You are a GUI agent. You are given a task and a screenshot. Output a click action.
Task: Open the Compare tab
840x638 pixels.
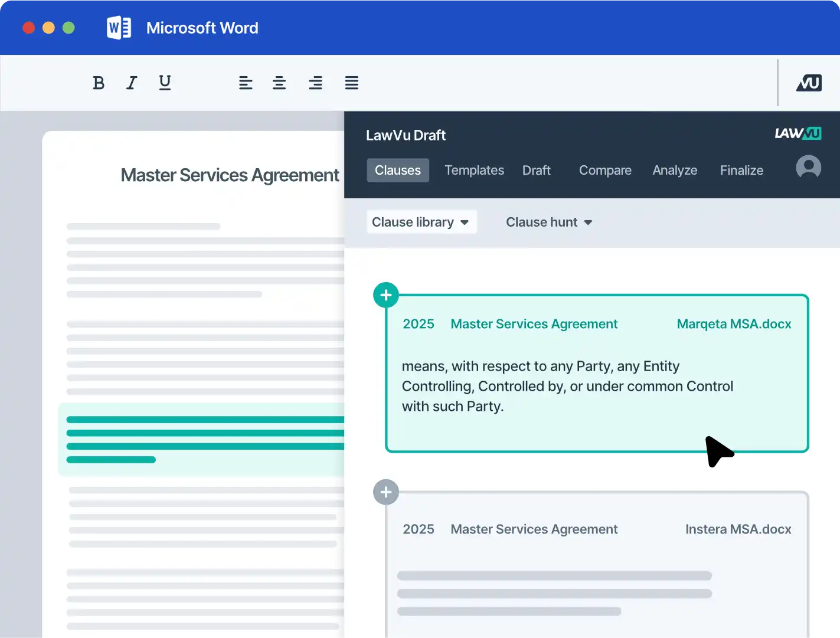click(605, 171)
